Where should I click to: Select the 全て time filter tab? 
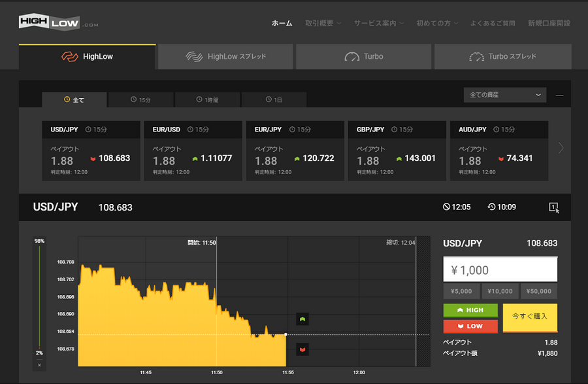coord(74,100)
